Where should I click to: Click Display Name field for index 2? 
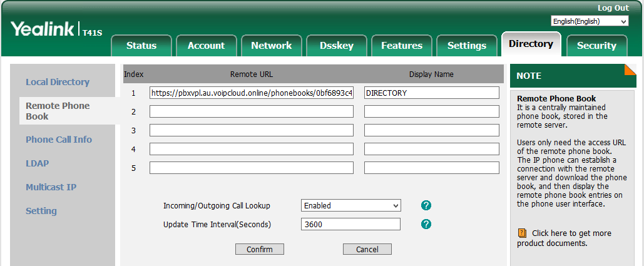point(432,111)
